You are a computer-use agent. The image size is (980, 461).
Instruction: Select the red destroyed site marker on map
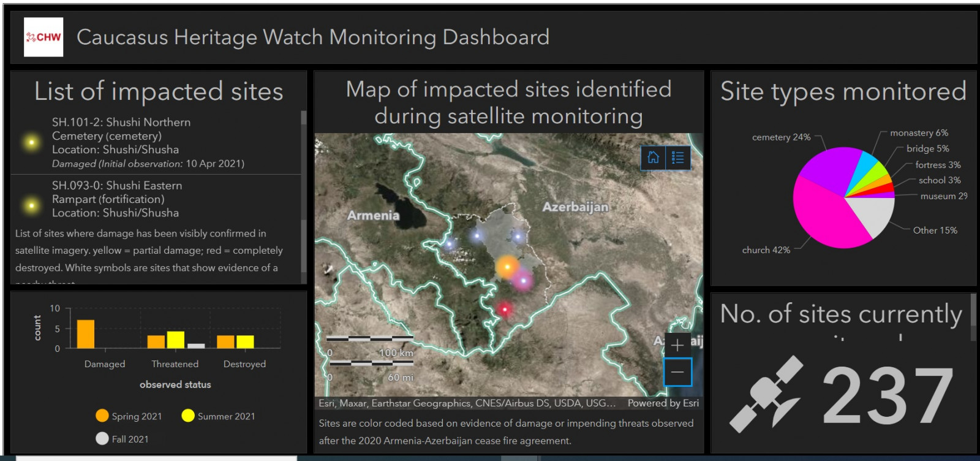coord(505,310)
